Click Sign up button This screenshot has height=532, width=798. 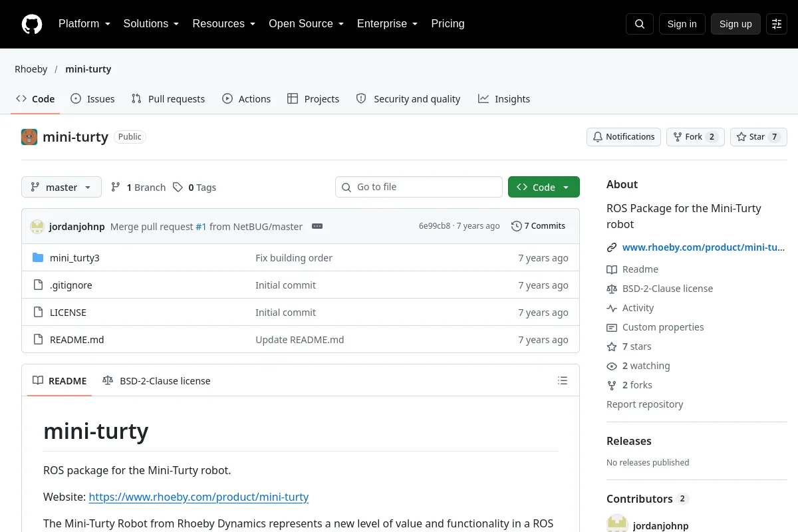(735, 24)
